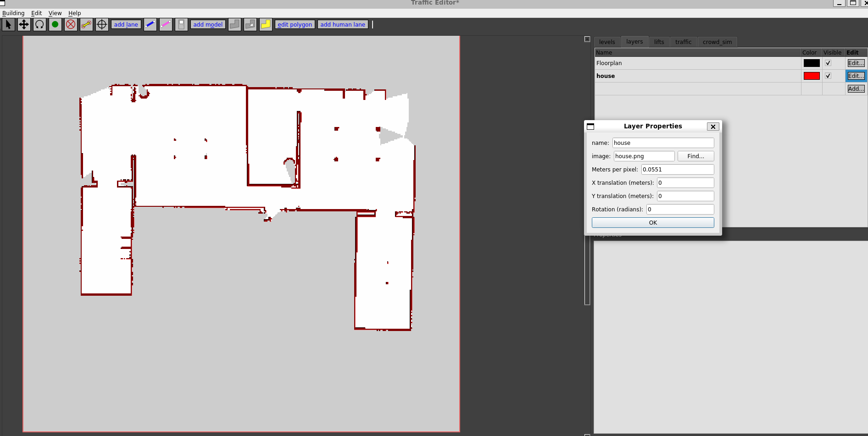
Task: Click the Rotation radians input field
Action: point(680,210)
